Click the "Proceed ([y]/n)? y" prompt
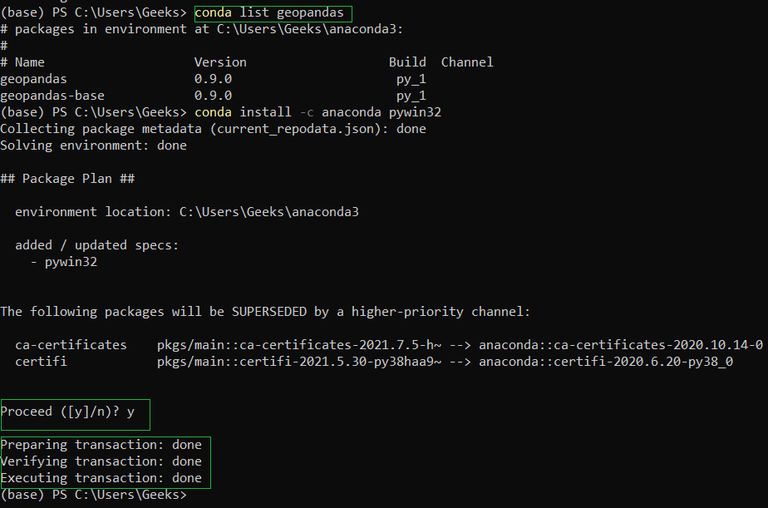The width and height of the screenshot is (768, 508). [x=67, y=412]
